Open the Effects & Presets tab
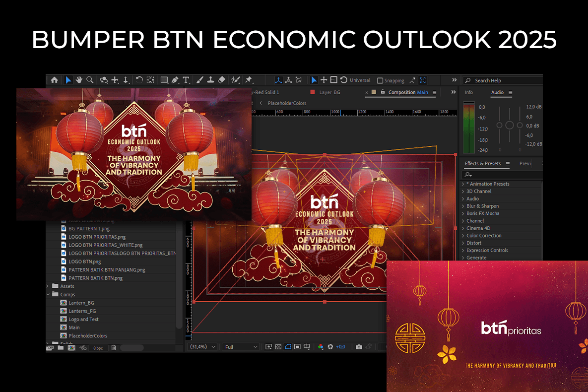588x392 pixels. [483, 164]
